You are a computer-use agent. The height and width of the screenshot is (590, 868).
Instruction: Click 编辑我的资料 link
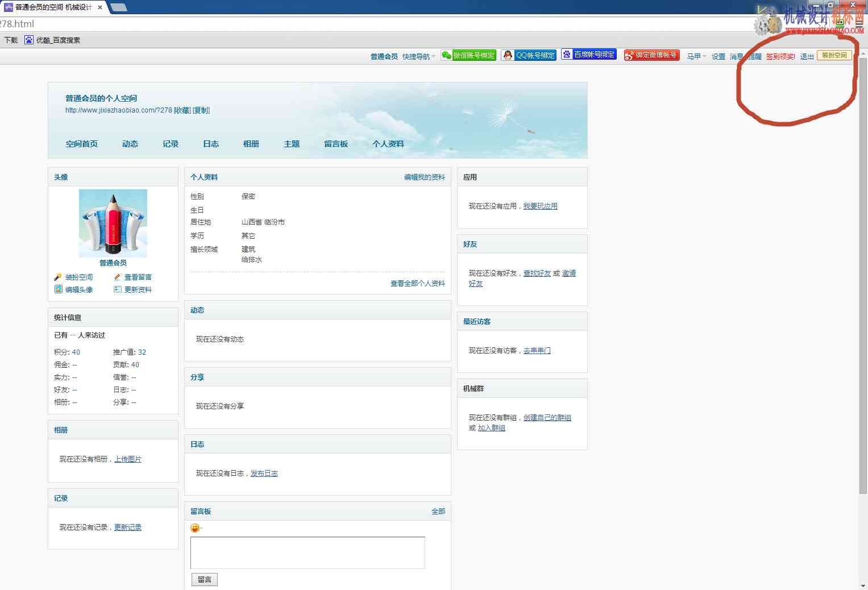pyautogui.click(x=425, y=177)
